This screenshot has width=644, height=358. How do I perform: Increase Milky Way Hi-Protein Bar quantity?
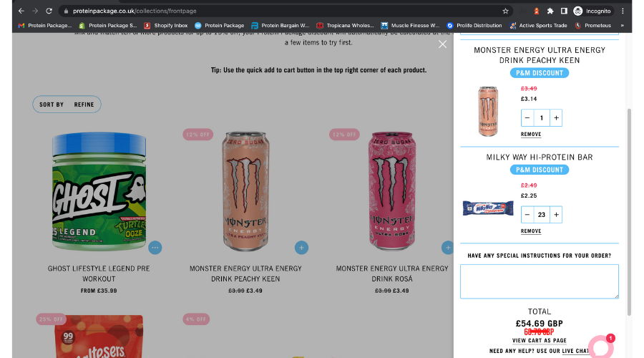(556, 215)
